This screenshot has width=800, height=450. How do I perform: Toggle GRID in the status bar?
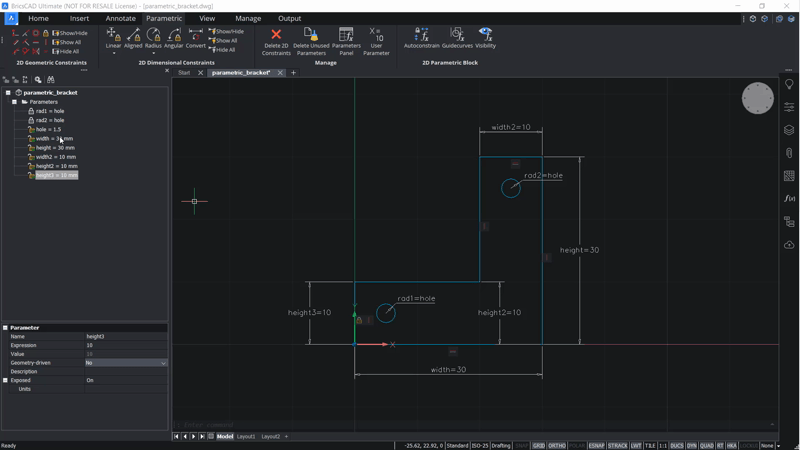[538, 445]
